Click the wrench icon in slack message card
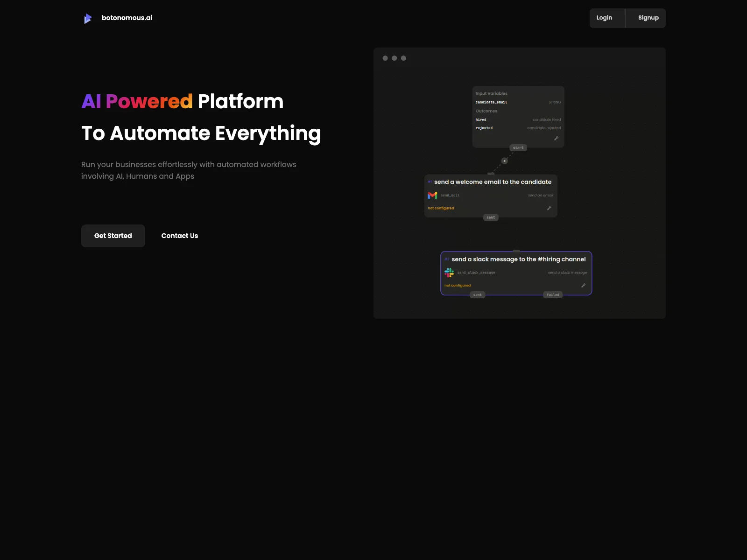The width and height of the screenshot is (747, 560). click(x=583, y=286)
